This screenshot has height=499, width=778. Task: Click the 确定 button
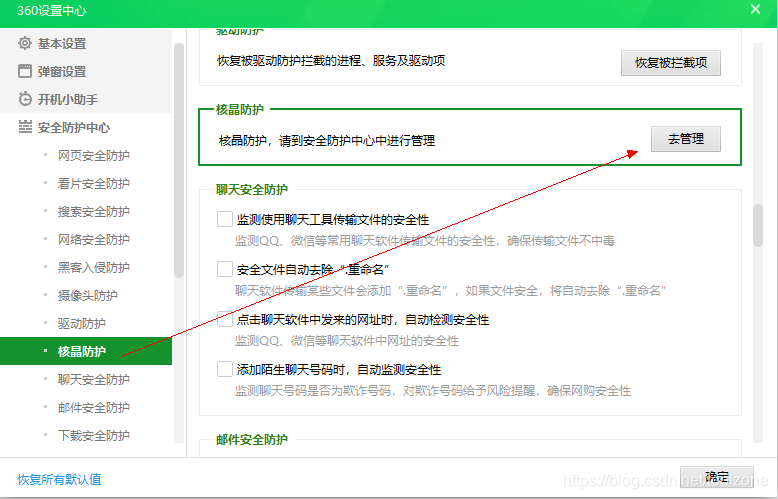[x=716, y=477]
